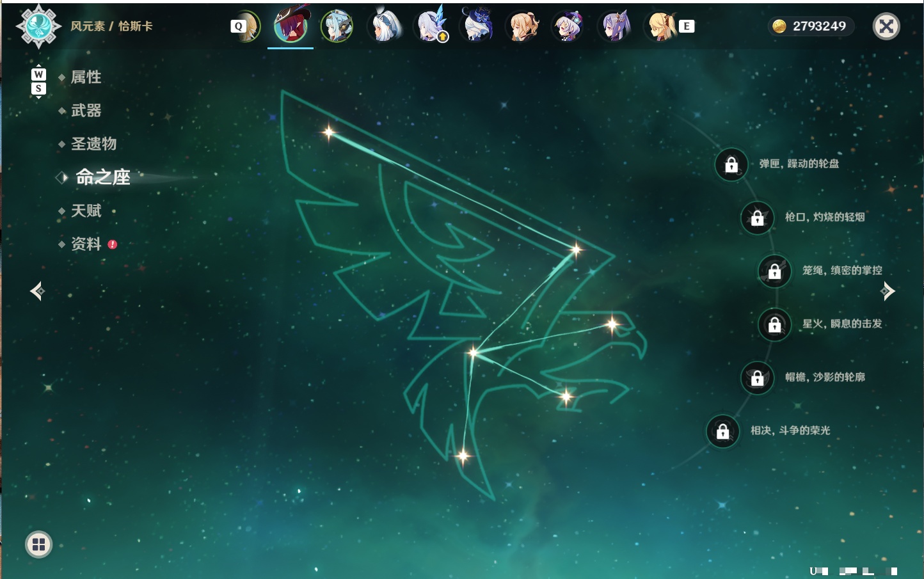The width and height of the screenshot is (924, 579).
Task: Open the 武器 menu entry
Action: click(x=86, y=111)
